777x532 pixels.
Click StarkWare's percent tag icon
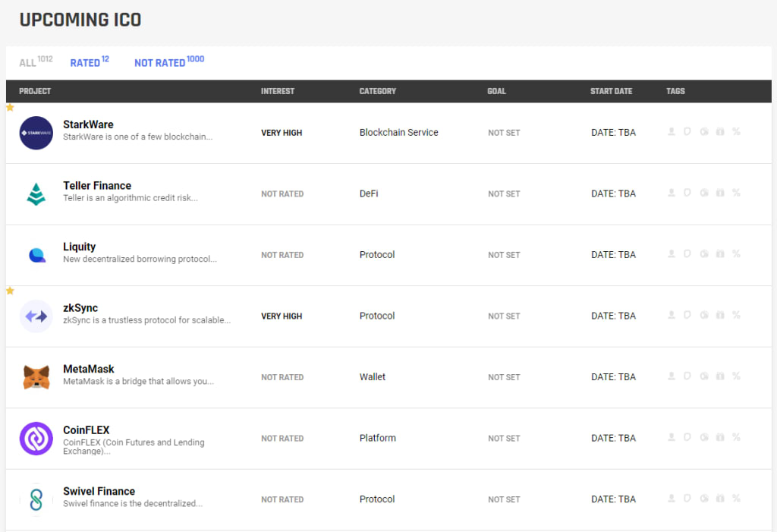[x=736, y=131]
